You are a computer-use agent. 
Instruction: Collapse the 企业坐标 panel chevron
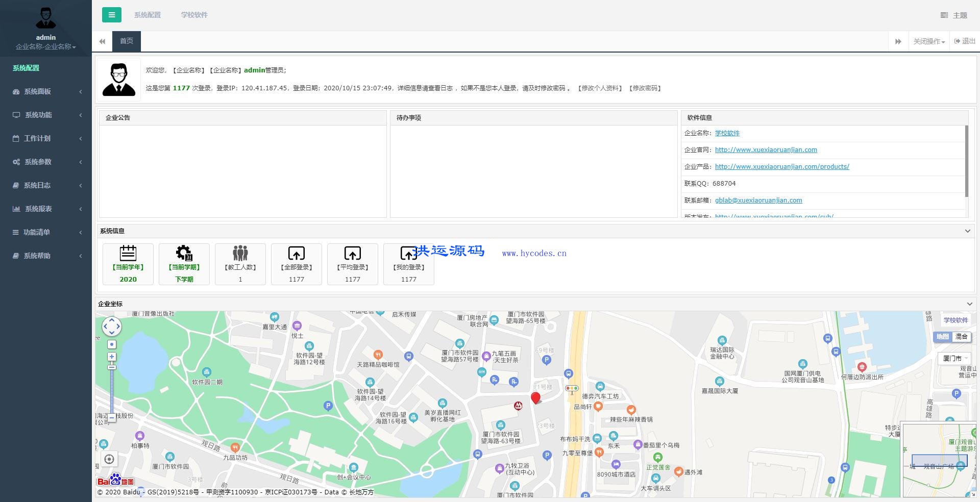click(969, 304)
